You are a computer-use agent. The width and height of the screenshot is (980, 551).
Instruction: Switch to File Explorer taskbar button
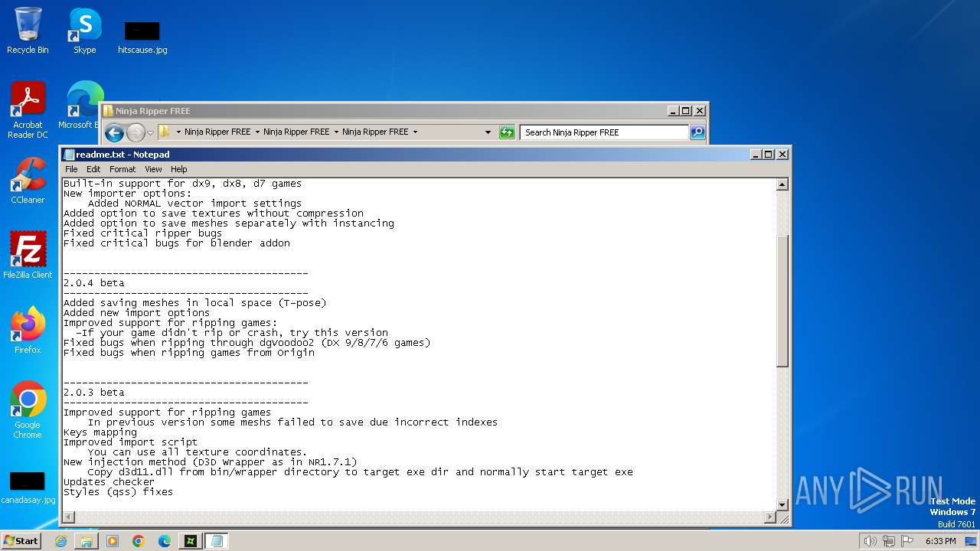(87, 541)
